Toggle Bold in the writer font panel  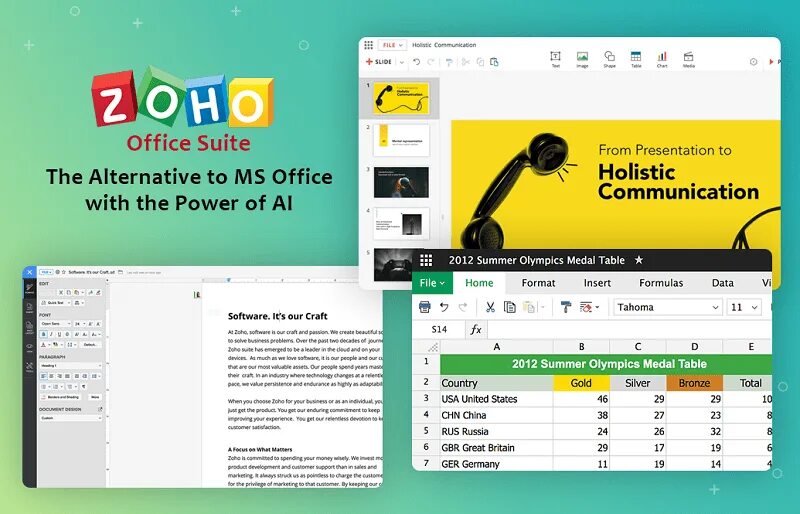coord(43,334)
